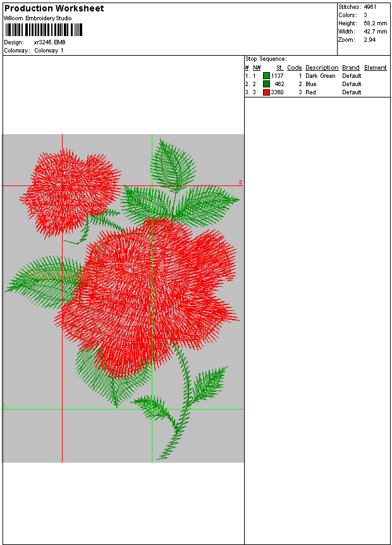392x545 pixels.
Task: Click the Zoom value 2.94
Action: [x=368, y=39]
